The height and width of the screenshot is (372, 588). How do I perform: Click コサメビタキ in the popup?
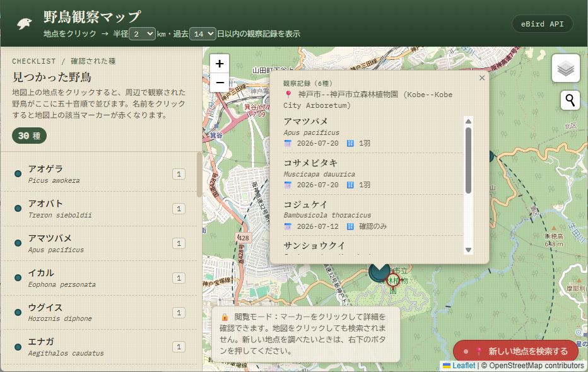[310, 163]
